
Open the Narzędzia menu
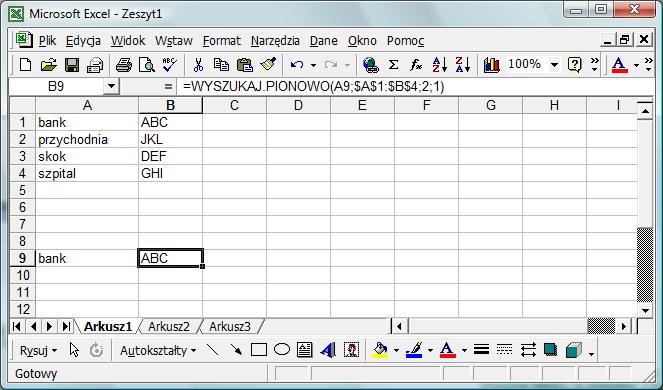275,41
